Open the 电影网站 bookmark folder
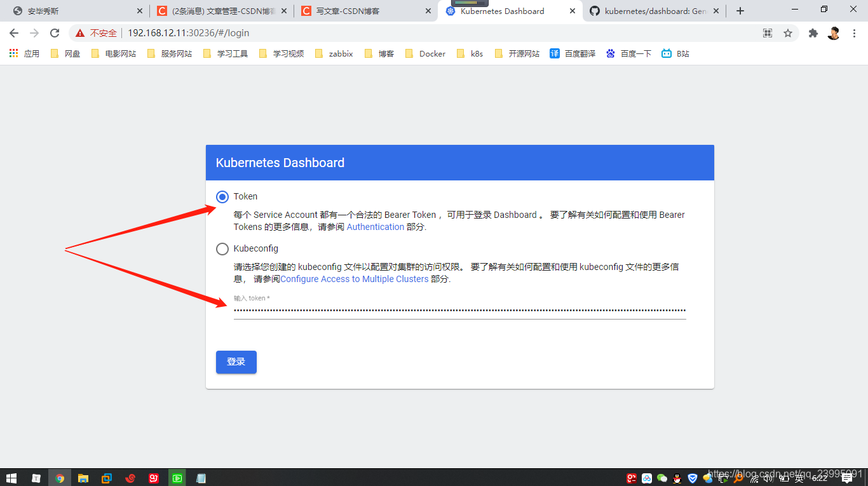 pos(114,53)
